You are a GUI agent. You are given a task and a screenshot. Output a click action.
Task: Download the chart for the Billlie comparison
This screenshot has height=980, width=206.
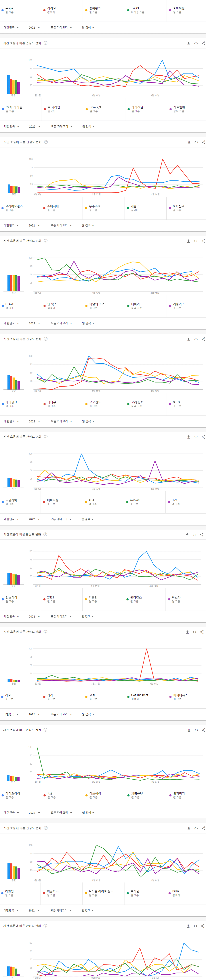(188, 926)
